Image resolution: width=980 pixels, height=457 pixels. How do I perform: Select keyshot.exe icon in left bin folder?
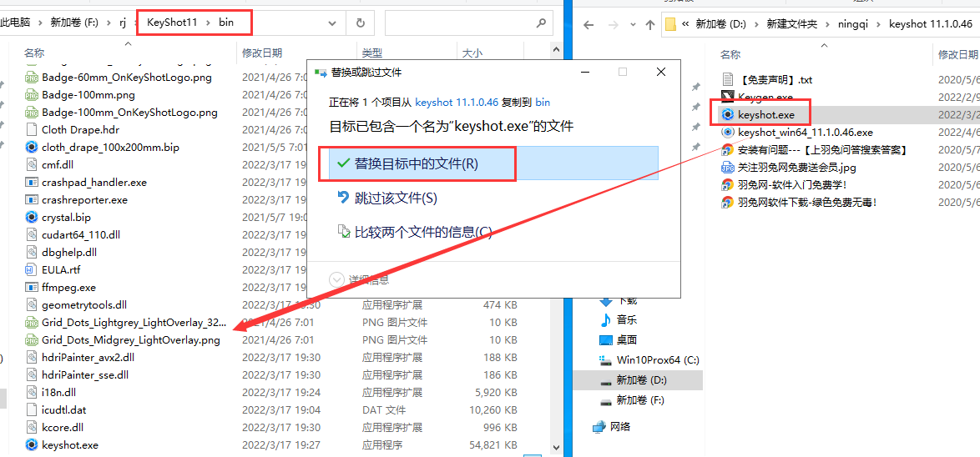31,445
